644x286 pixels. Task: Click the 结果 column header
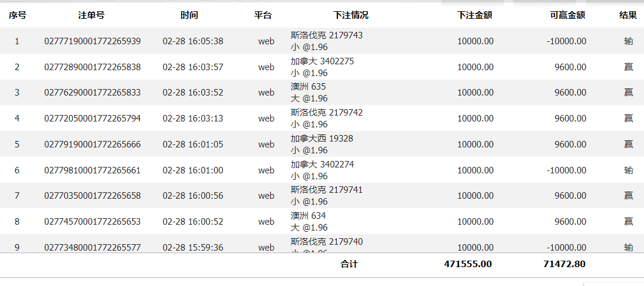(627, 15)
